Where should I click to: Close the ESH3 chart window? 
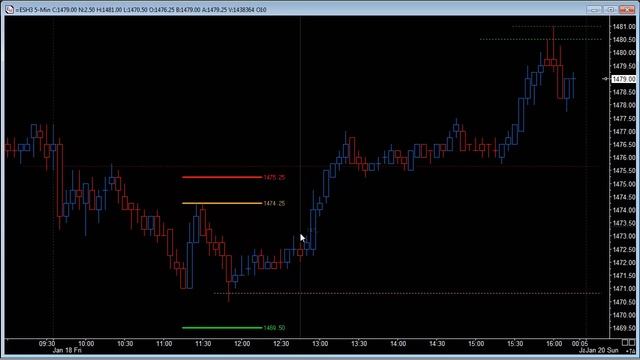coord(627,9)
